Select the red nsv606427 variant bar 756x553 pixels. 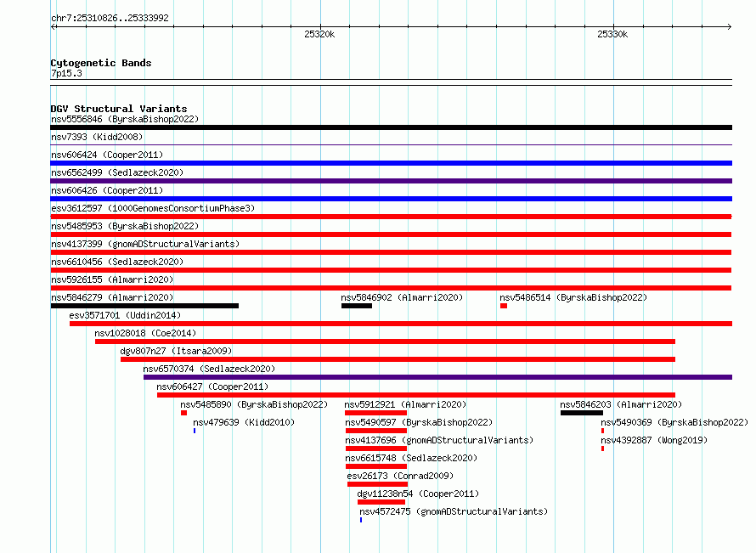click(416, 395)
